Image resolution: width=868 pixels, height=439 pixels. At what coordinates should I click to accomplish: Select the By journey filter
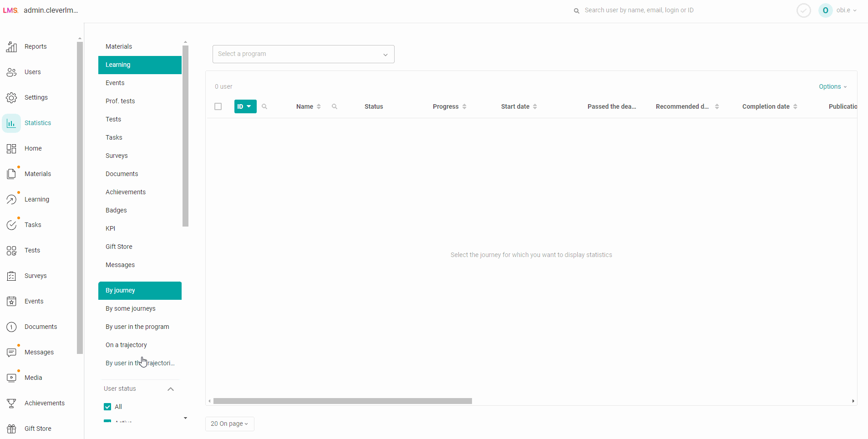[140, 291]
